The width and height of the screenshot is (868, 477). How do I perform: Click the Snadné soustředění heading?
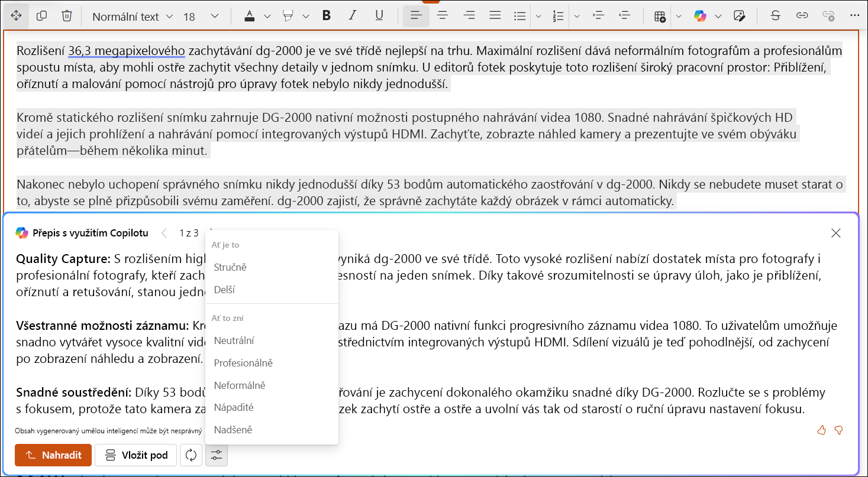click(x=74, y=392)
